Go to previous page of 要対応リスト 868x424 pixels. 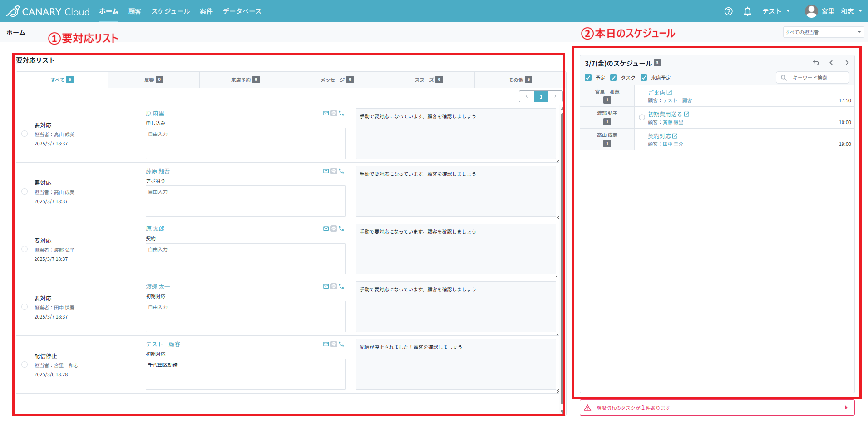coord(527,96)
